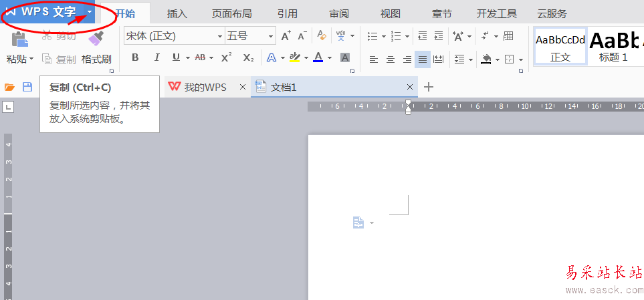Insert a numbered list
This screenshot has height=300, width=644.
396,36
